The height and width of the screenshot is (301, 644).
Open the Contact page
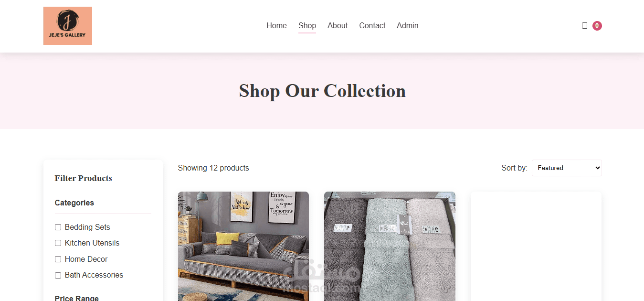372,26
